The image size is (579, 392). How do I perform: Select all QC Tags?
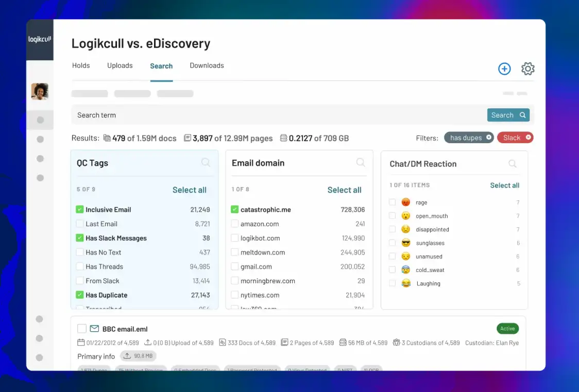pos(190,190)
